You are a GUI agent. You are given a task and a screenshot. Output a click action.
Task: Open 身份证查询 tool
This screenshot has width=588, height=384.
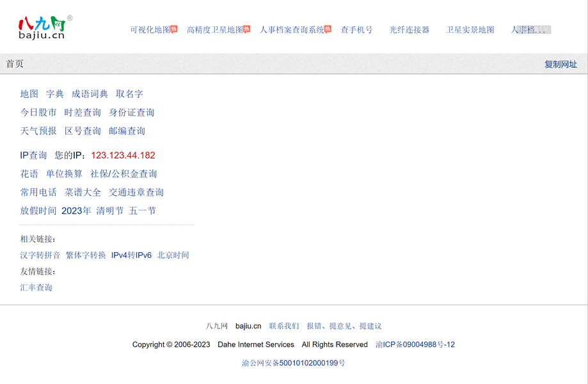click(132, 113)
